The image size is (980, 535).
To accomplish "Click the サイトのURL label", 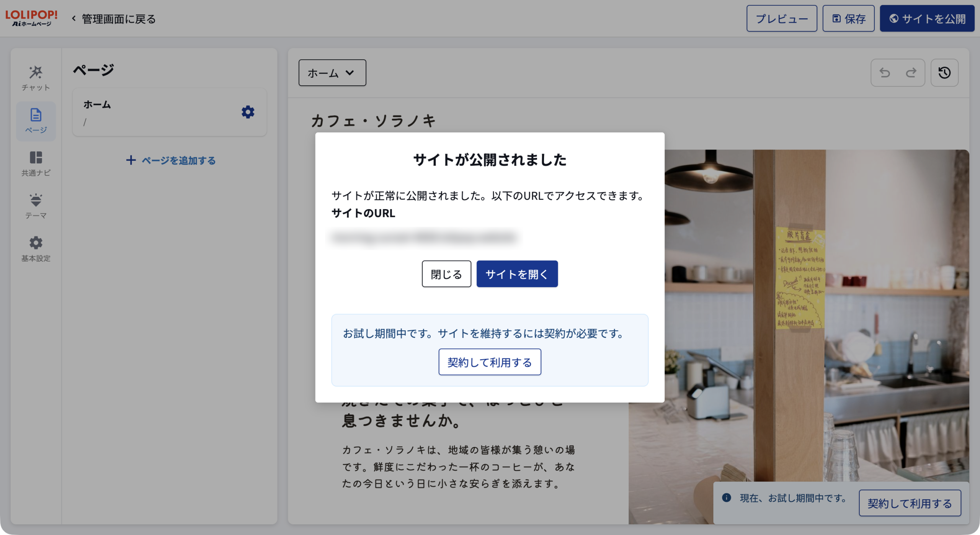I will point(363,213).
